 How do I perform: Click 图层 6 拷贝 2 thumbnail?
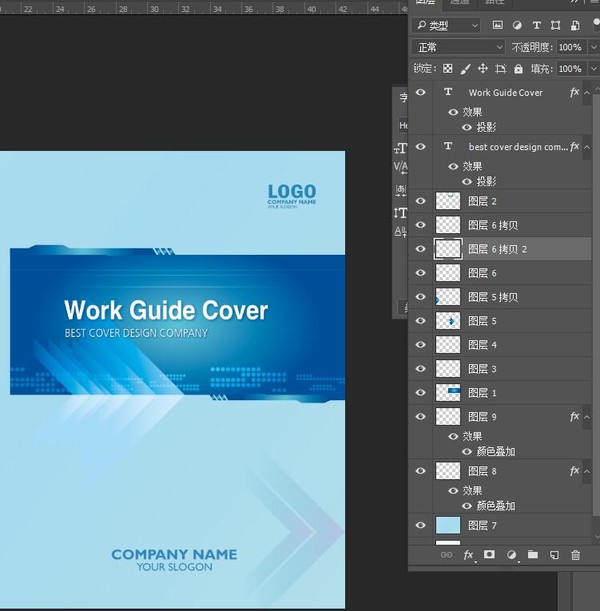tap(448, 249)
